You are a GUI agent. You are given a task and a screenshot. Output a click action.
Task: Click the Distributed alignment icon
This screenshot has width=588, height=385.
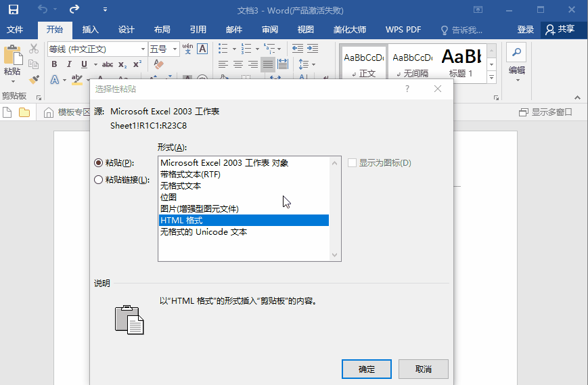pos(283,64)
